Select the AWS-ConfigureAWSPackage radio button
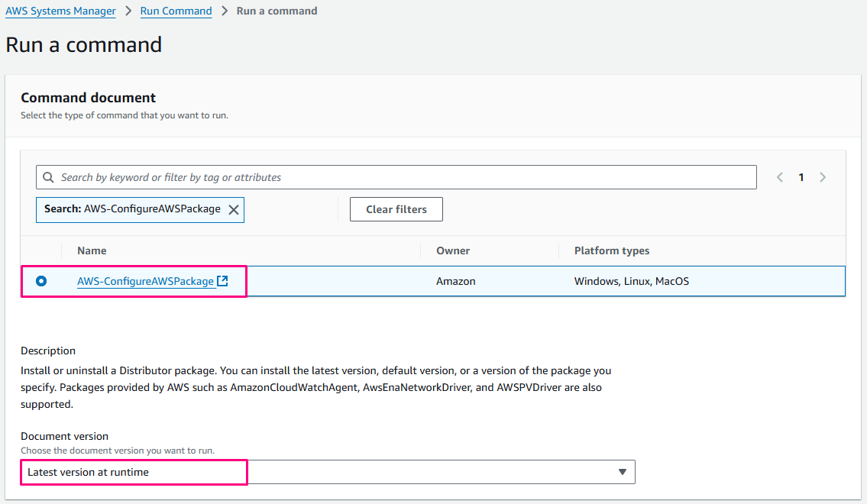This screenshot has width=867, height=504. point(41,281)
